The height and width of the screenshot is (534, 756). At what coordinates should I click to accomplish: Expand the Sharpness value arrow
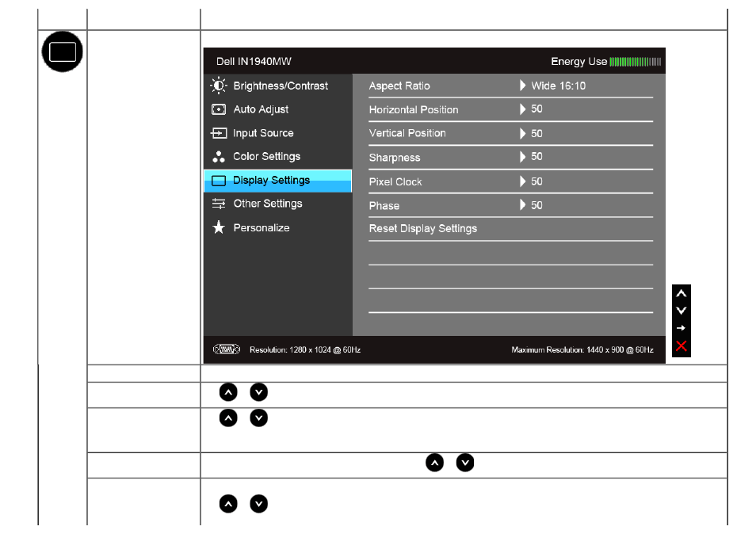[523, 157]
